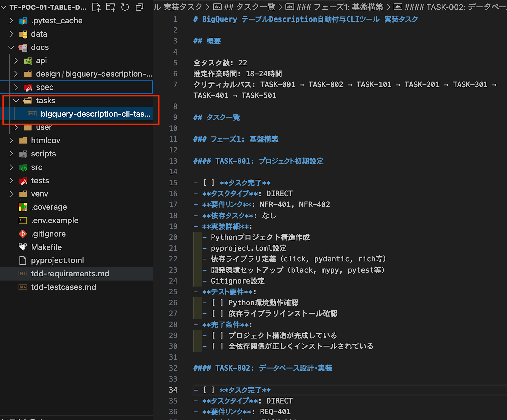Expand the api folder chevron
507x420 pixels.
[16, 61]
